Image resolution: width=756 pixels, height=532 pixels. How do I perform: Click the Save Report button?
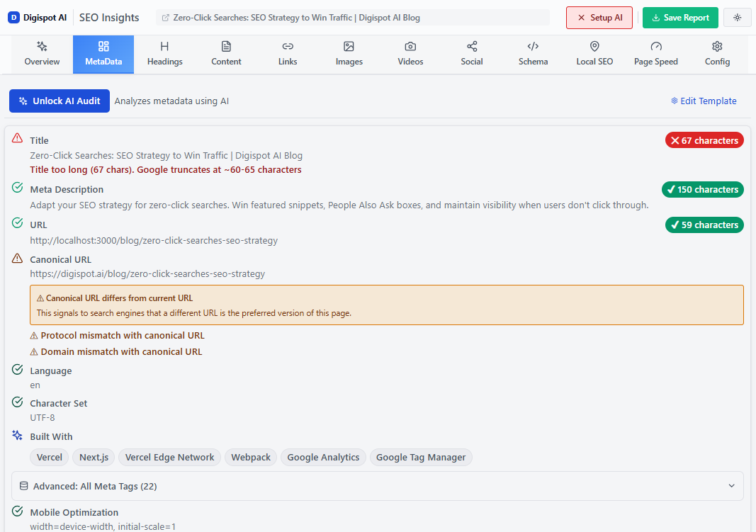(680, 16)
